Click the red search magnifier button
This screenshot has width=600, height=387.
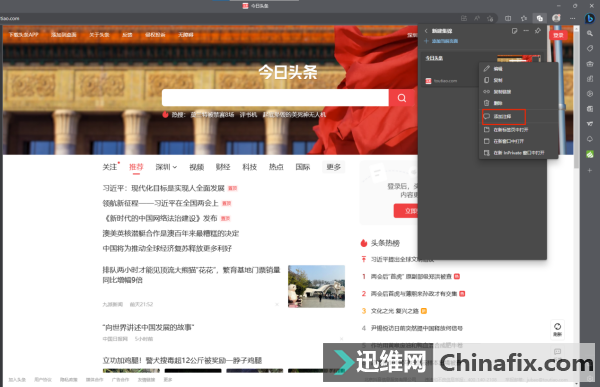coord(401,98)
